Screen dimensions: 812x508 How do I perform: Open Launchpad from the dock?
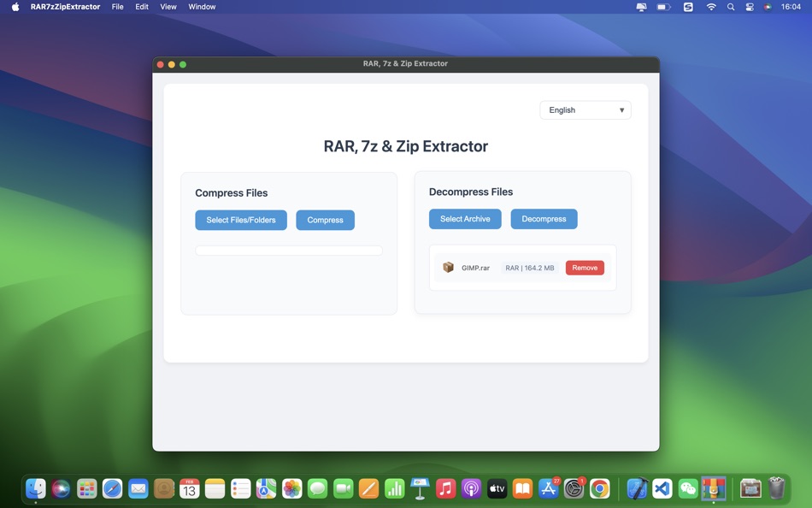[87, 488]
